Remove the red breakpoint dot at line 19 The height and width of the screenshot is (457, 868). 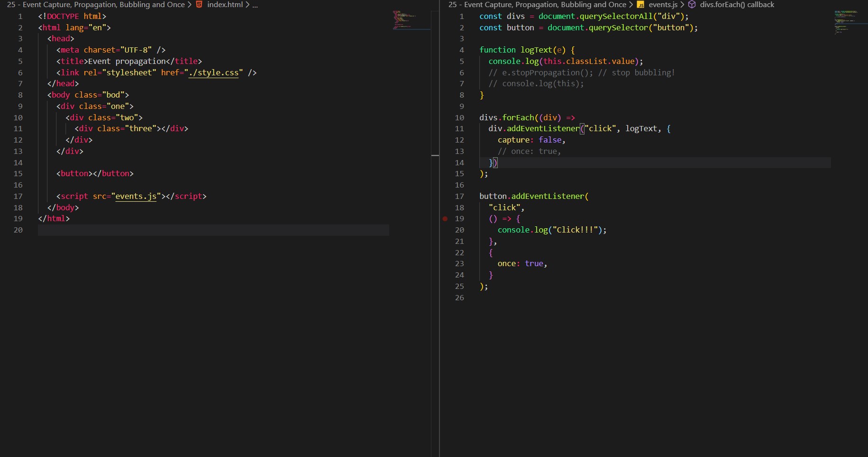click(x=445, y=219)
